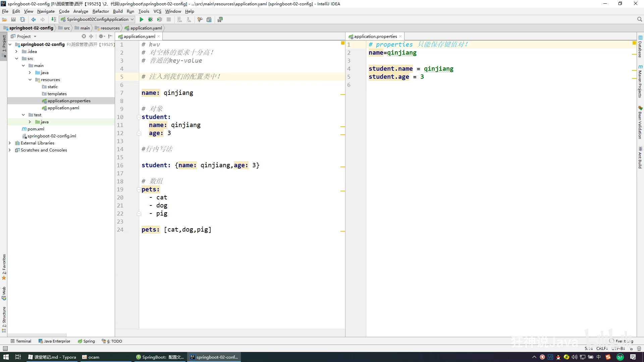Expand the External Libraries tree node
The image size is (644, 362).
coord(10,143)
